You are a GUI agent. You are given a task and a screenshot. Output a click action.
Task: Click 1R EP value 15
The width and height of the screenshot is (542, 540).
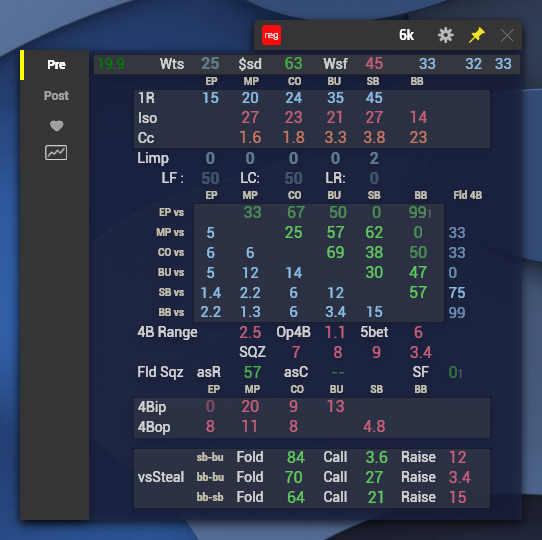tap(211, 98)
